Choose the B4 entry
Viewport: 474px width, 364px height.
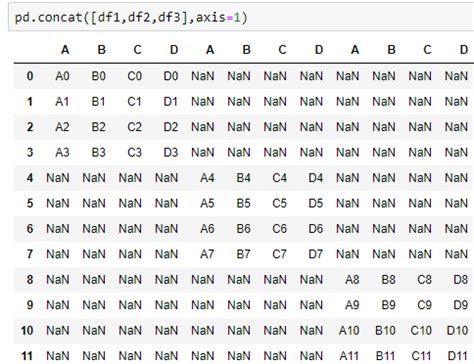244,178
